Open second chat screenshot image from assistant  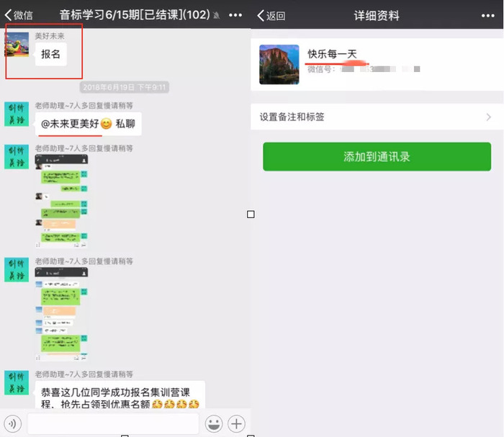click(x=62, y=313)
